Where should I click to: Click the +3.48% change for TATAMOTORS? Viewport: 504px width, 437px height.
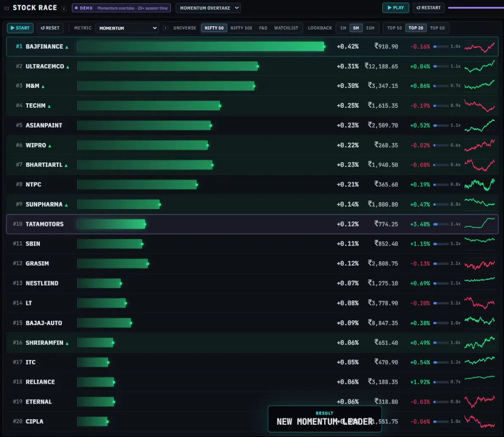pos(420,224)
